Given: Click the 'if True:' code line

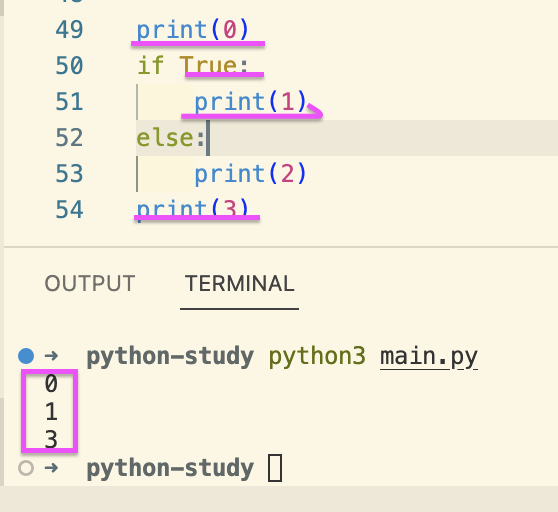Looking at the screenshot, I should click(x=193, y=65).
